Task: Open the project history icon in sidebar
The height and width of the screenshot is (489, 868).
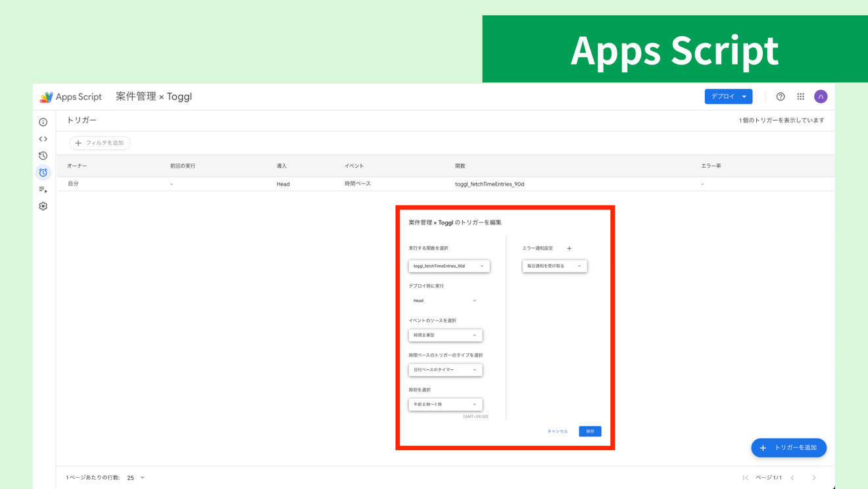Action: point(43,156)
